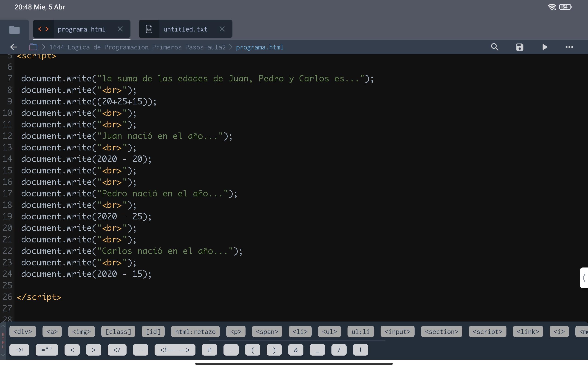Screen dimensions: 588x368
Task: Tap the tab indent key
Action: pyautogui.click(x=19, y=350)
